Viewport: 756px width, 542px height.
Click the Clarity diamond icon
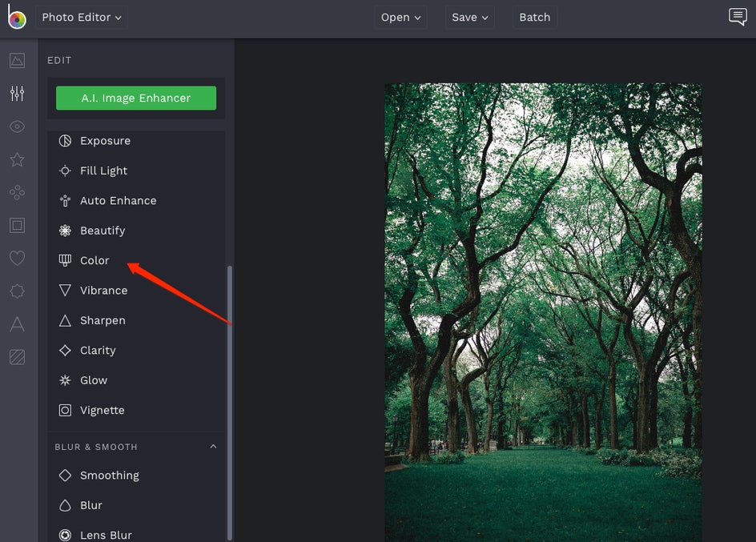pos(65,350)
